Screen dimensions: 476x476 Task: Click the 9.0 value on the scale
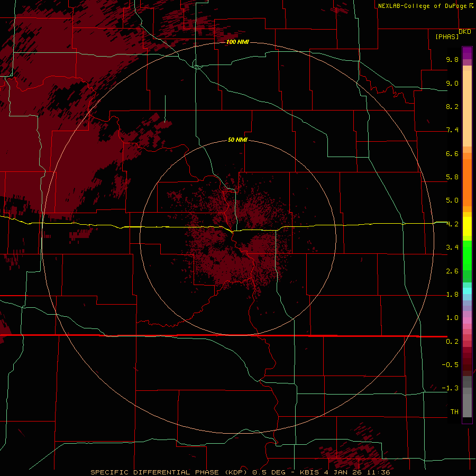click(452, 83)
